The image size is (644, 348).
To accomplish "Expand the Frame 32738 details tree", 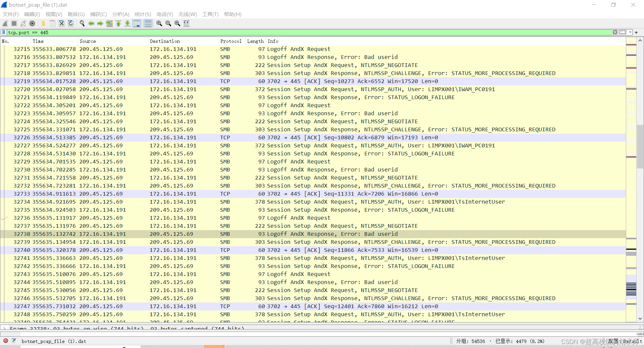I will [5, 328].
